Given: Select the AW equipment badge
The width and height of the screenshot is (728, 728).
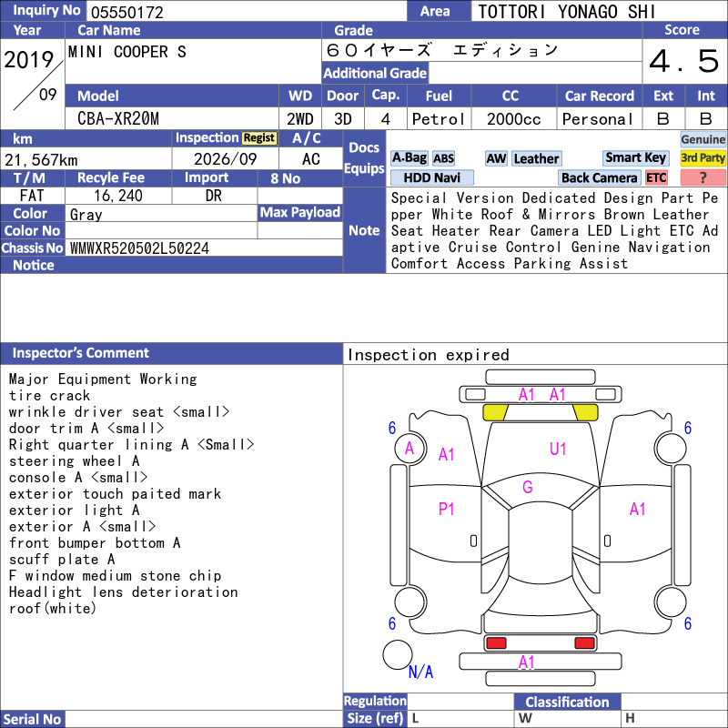Looking at the screenshot, I should (496, 158).
